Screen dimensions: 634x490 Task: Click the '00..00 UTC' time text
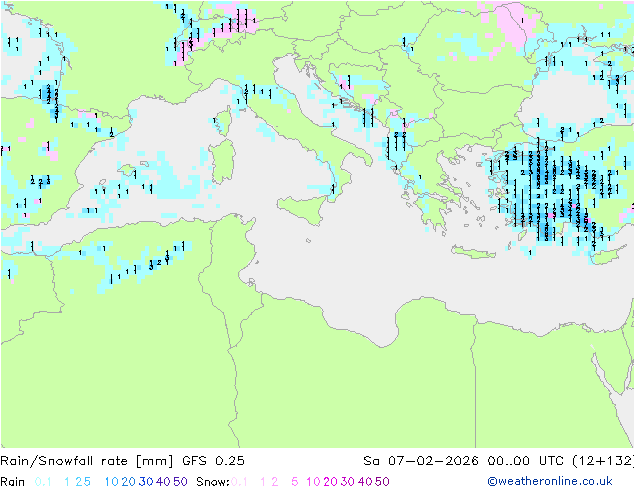[526, 461]
